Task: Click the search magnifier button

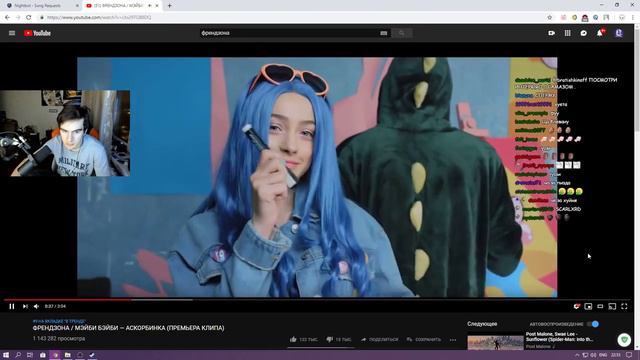Action: (x=402, y=33)
